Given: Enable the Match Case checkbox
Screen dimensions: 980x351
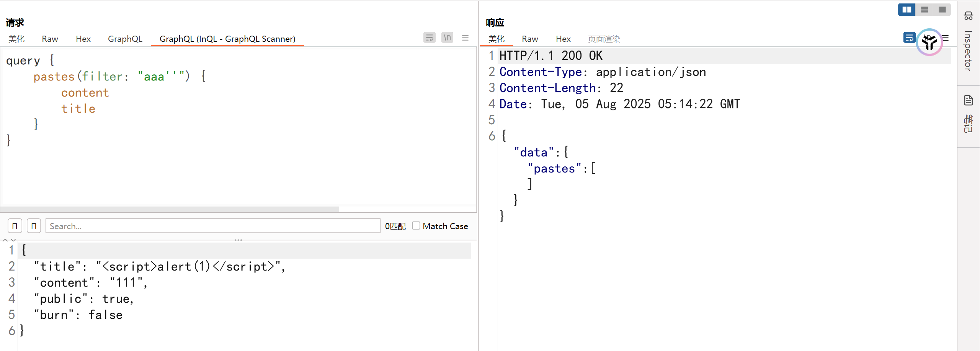Looking at the screenshot, I should (416, 226).
